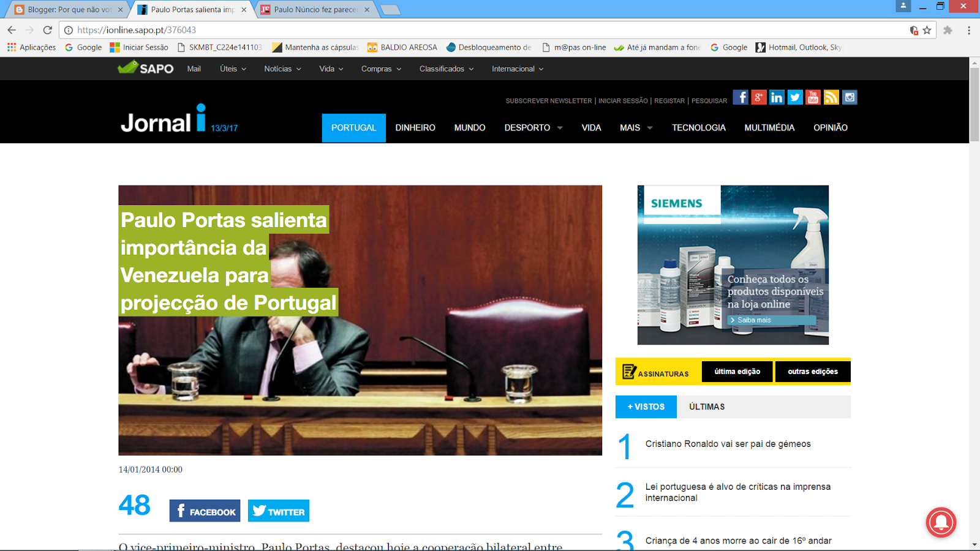Expand the Notícias dropdown in SAPO bar
The height and width of the screenshot is (551, 980).
[282, 69]
